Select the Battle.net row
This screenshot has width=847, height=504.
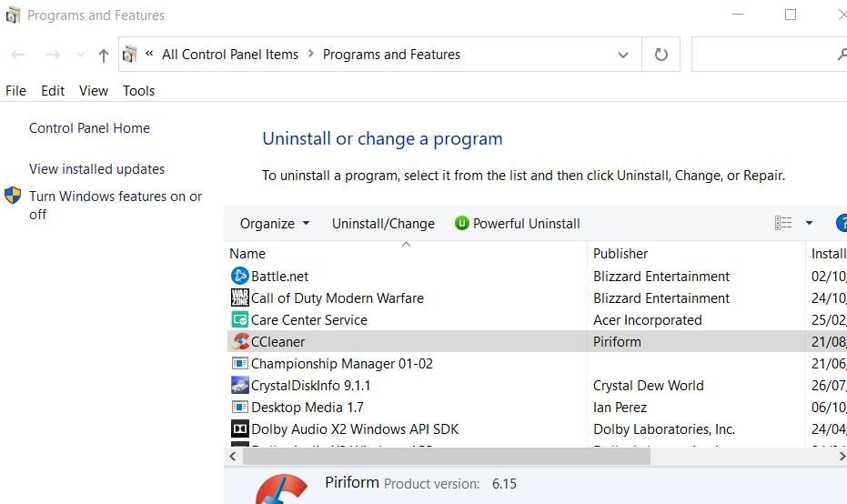pos(535,276)
